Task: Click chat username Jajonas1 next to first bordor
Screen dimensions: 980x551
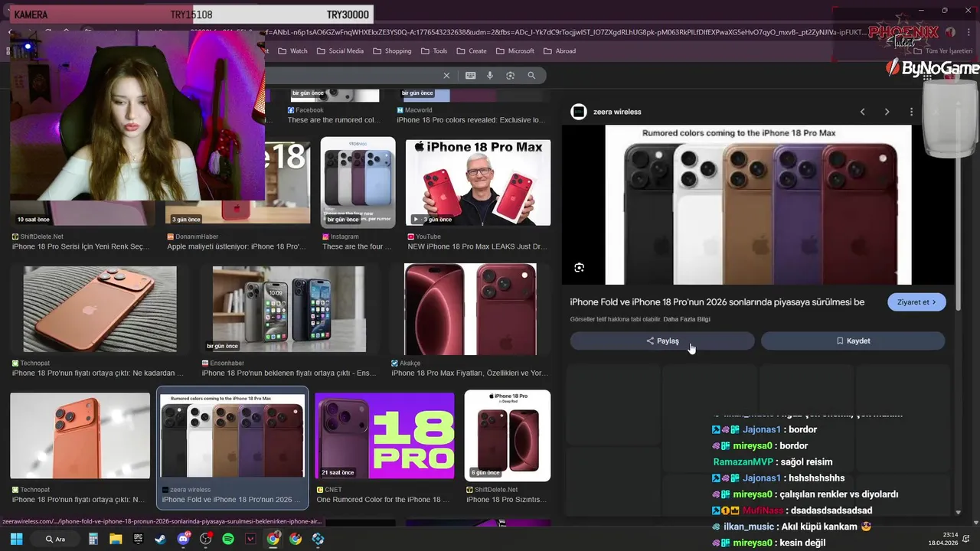Action: tap(762, 430)
